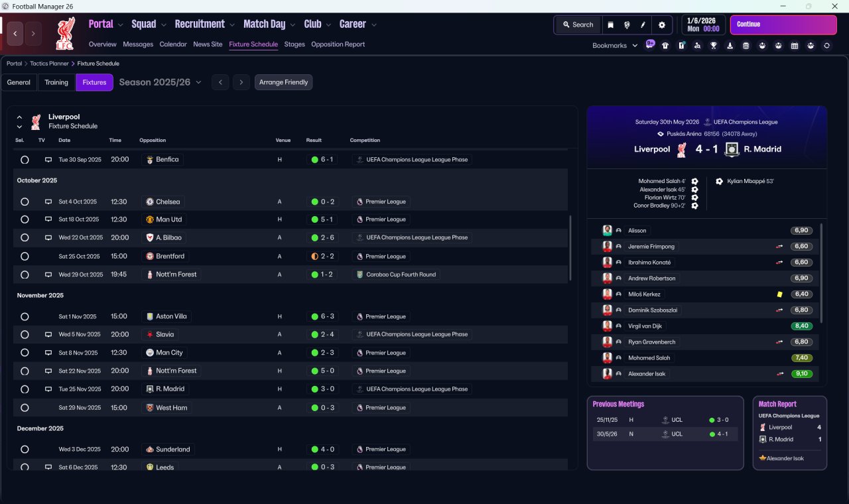
Task: Click the Liverpool LFC crest in header
Action: (x=66, y=34)
